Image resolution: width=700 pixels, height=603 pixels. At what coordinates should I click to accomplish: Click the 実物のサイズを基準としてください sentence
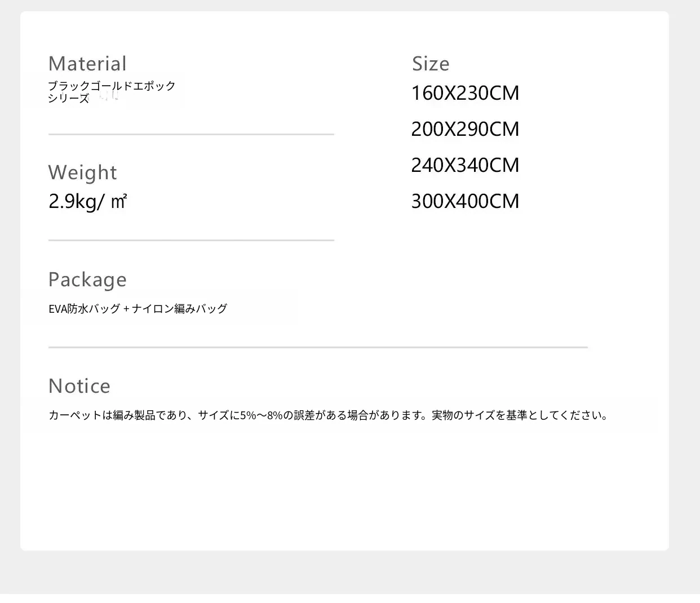click(x=519, y=416)
